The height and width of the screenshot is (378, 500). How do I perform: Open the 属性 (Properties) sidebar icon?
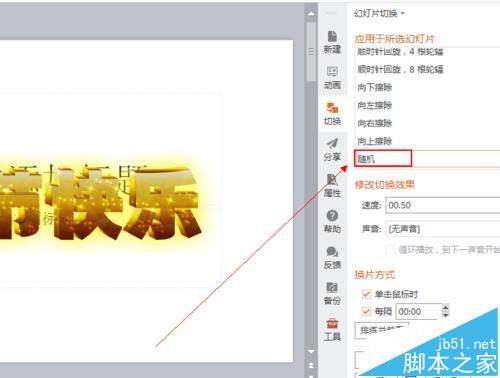tap(332, 186)
